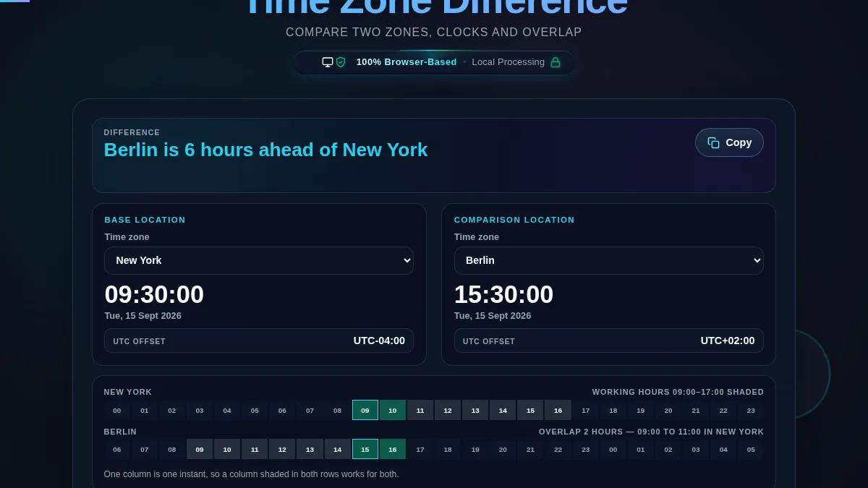This screenshot has height=488, width=868.
Task: Select hour 00 in Berlin row
Action: click(x=613, y=449)
